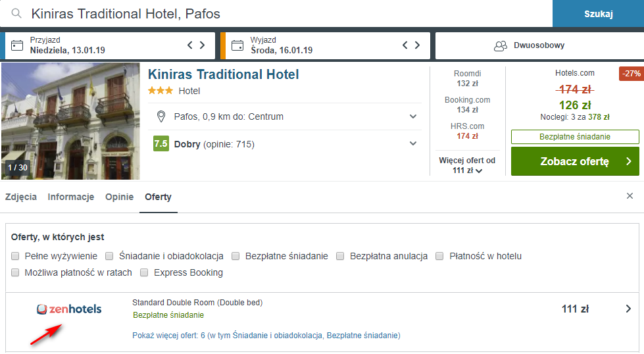Open the Informacje tab
The height and width of the screenshot is (354, 644).
coord(71,197)
